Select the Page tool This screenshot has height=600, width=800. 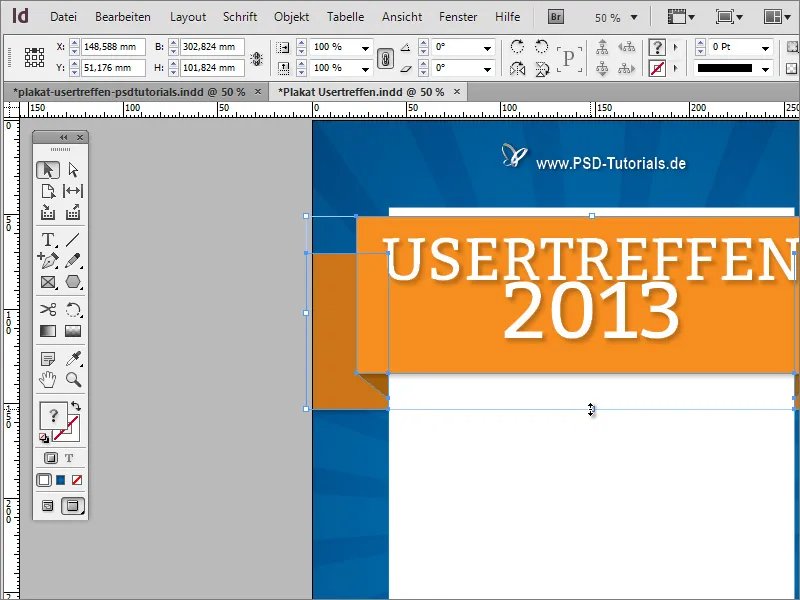pyautogui.click(x=48, y=191)
